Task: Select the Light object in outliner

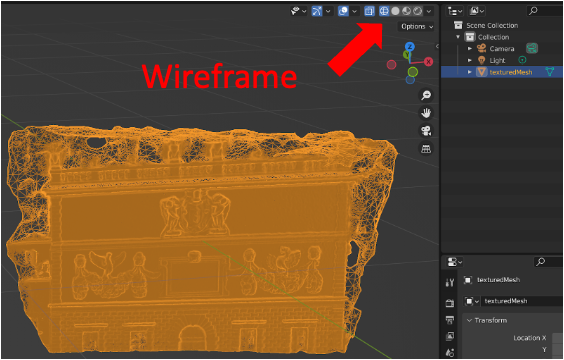Action: [x=497, y=60]
